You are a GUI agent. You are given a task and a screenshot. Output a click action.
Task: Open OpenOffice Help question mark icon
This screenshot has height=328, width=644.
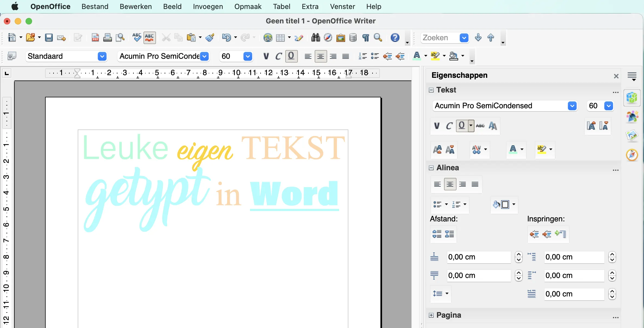395,38
